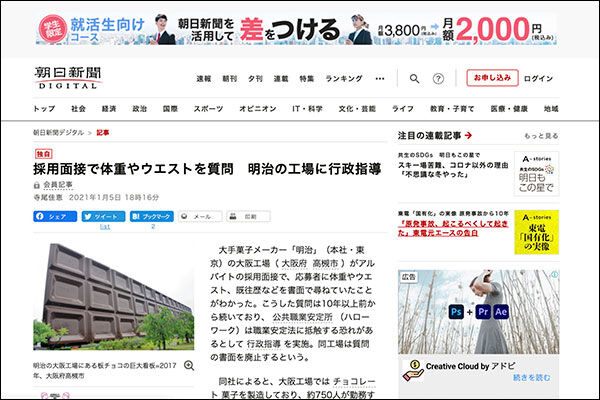Viewport: 600px width, 400px height.
Task: Click the search magnifier icon
Action: [x=414, y=79]
